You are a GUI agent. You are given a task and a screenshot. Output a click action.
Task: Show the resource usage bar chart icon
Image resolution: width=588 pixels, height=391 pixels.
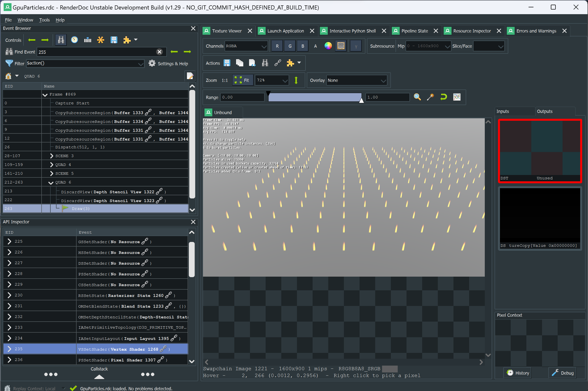[x=87, y=40]
